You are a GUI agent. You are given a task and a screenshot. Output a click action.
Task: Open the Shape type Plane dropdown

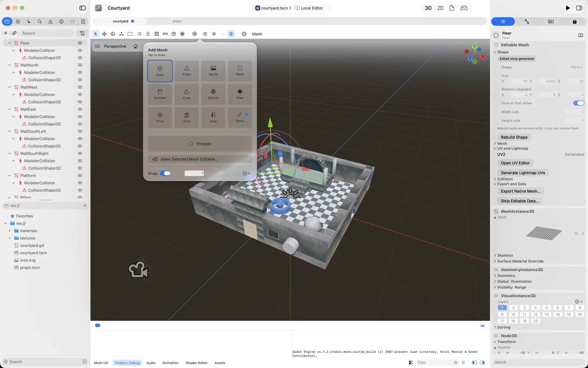[577, 67]
